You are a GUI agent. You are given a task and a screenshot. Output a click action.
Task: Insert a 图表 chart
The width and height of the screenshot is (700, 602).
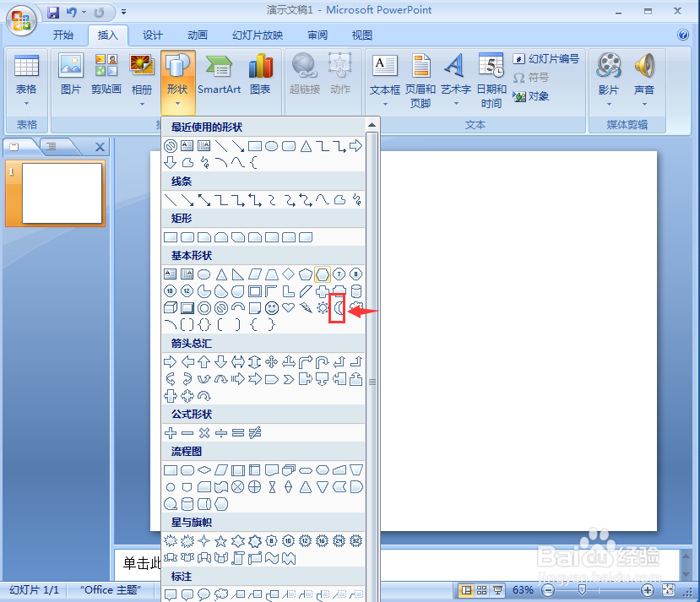click(260, 74)
